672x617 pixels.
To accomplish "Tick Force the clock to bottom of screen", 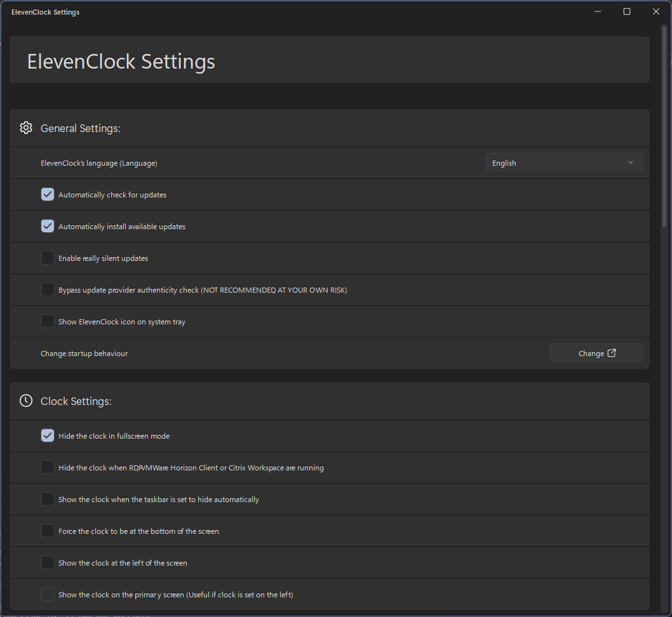I will pyautogui.click(x=48, y=531).
